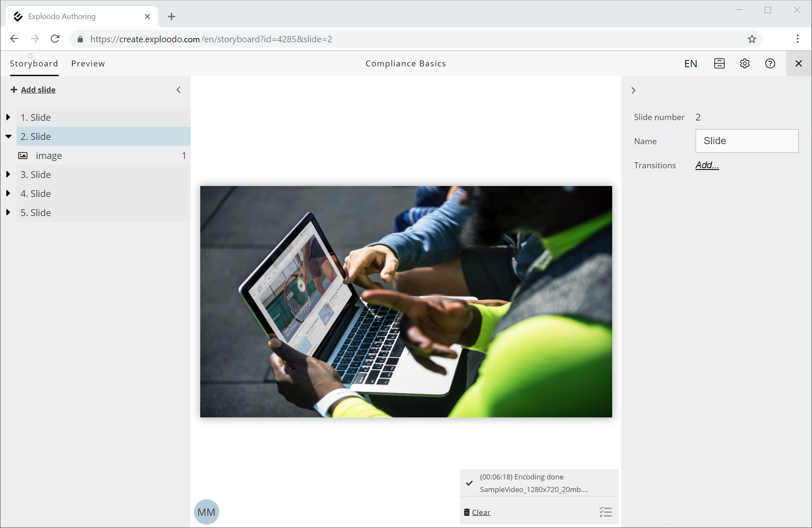Collapse the 2. Slide tree item
The height and width of the screenshot is (528, 812).
8,137
